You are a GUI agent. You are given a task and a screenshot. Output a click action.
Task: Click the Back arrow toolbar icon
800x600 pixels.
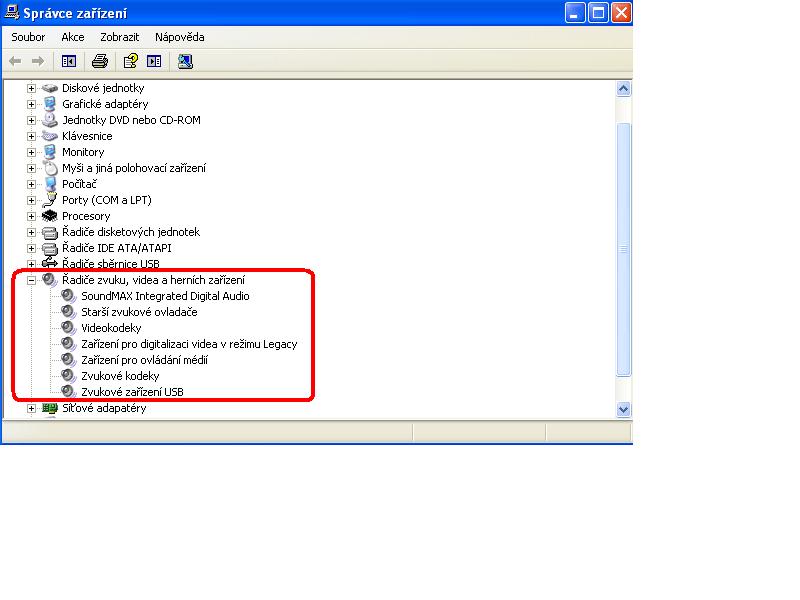coord(15,61)
